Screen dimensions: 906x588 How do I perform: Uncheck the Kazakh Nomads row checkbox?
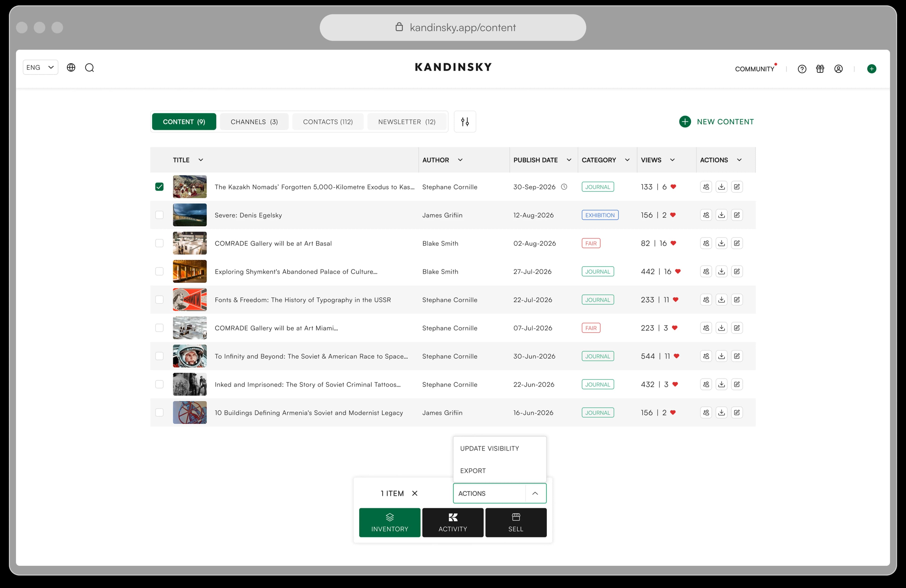click(x=159, y=187)
